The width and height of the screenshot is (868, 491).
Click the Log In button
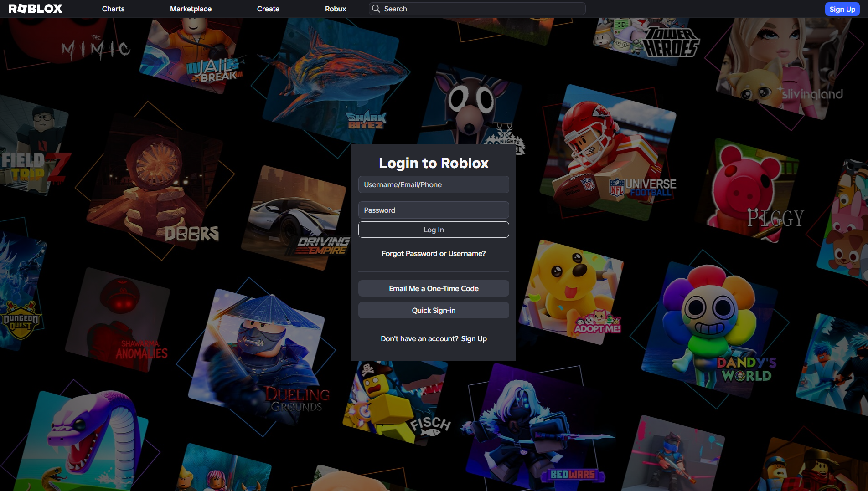tap(434, 230)
